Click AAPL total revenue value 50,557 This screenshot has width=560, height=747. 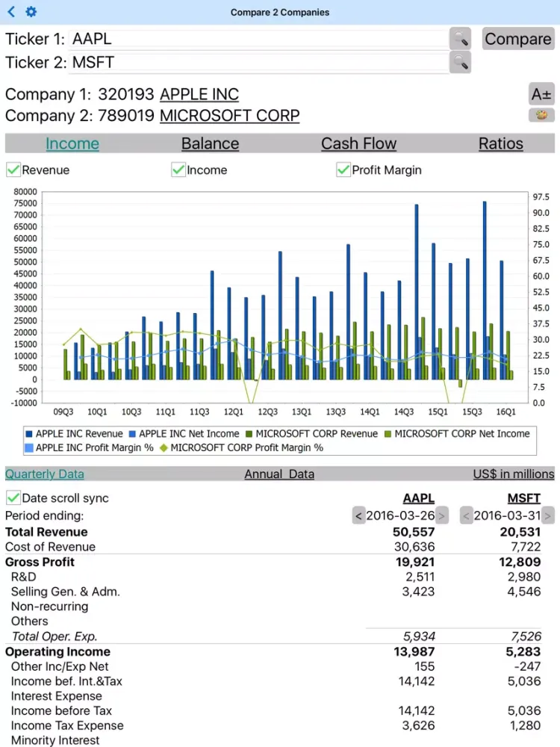(414, 532)
